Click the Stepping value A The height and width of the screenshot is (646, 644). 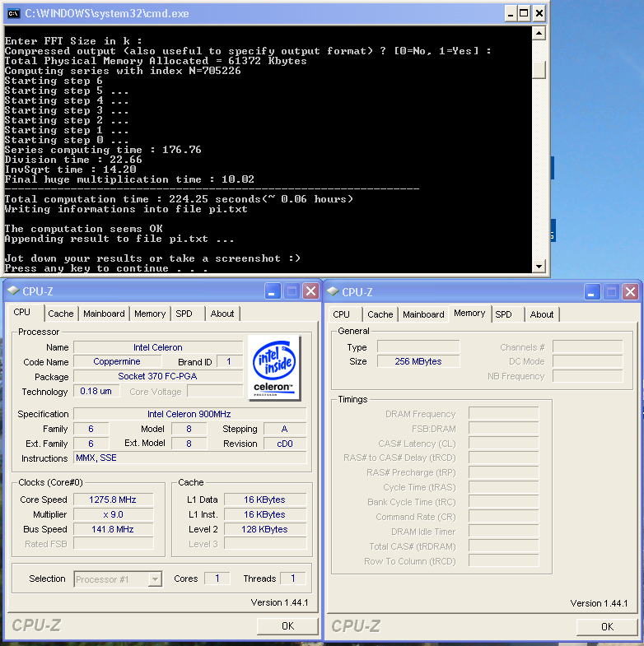285,429
